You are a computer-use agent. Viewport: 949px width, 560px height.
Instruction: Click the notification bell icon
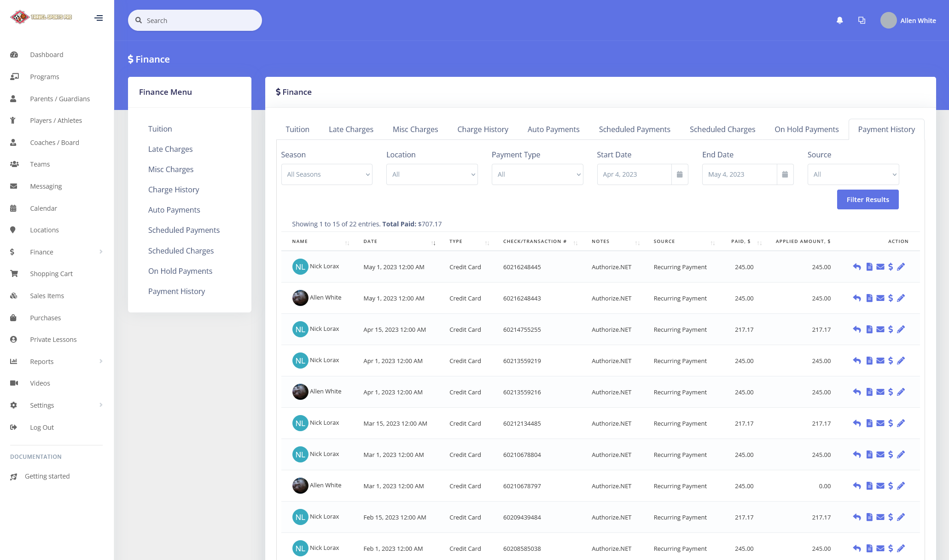[x=839, y=20]
